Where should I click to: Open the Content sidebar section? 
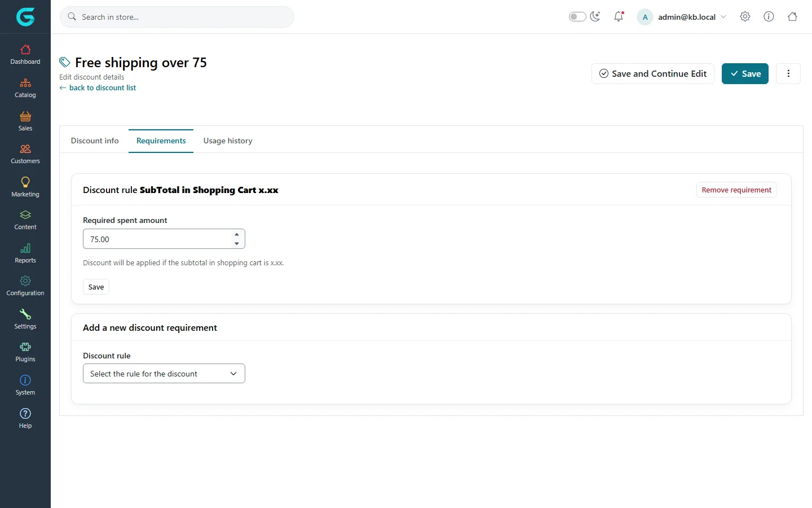tap(25, 220)
